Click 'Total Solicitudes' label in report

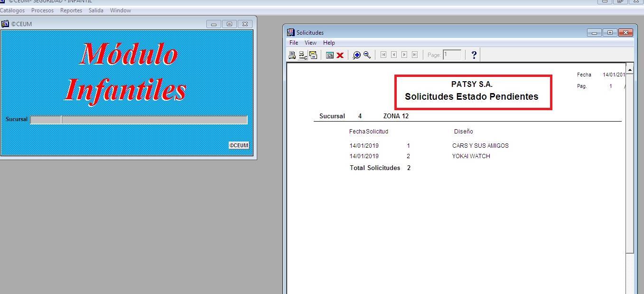375,168
